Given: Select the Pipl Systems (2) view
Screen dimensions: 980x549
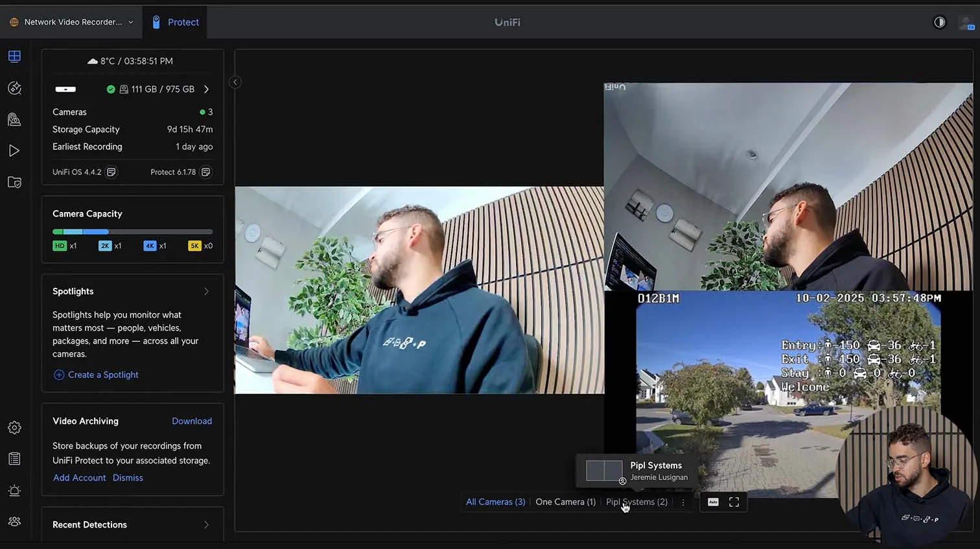Looking at the screenshot, I should coord(636,502).
